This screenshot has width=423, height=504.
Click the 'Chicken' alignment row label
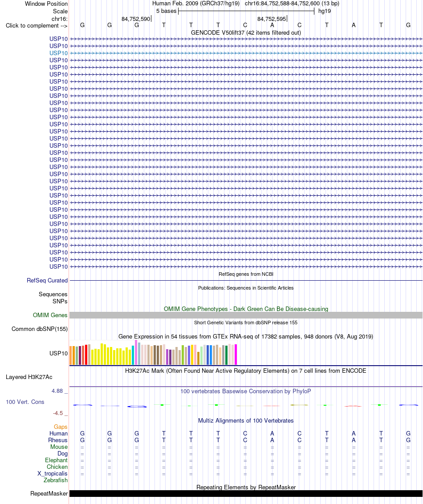57,467
